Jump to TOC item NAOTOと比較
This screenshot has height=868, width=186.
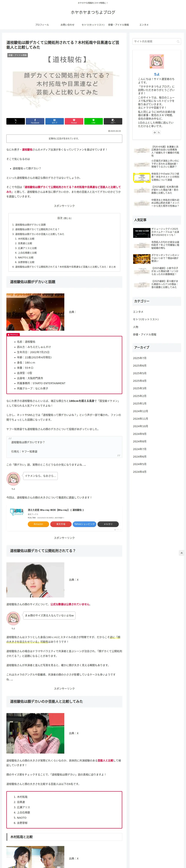tap(26, 258)
